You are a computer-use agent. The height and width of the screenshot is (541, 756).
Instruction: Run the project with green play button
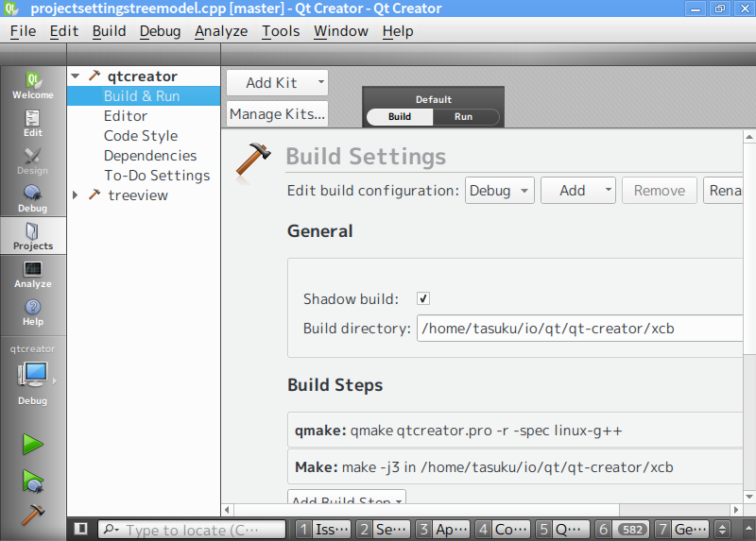[x=33, y=444]
